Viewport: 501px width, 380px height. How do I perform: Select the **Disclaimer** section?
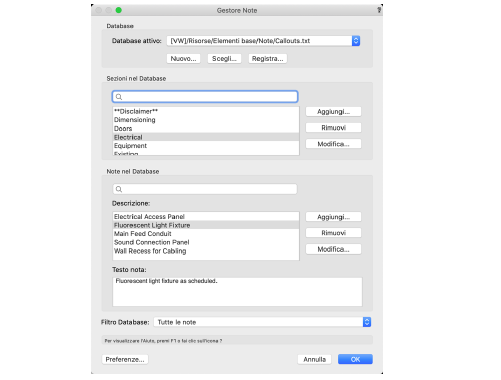(206, 111)
